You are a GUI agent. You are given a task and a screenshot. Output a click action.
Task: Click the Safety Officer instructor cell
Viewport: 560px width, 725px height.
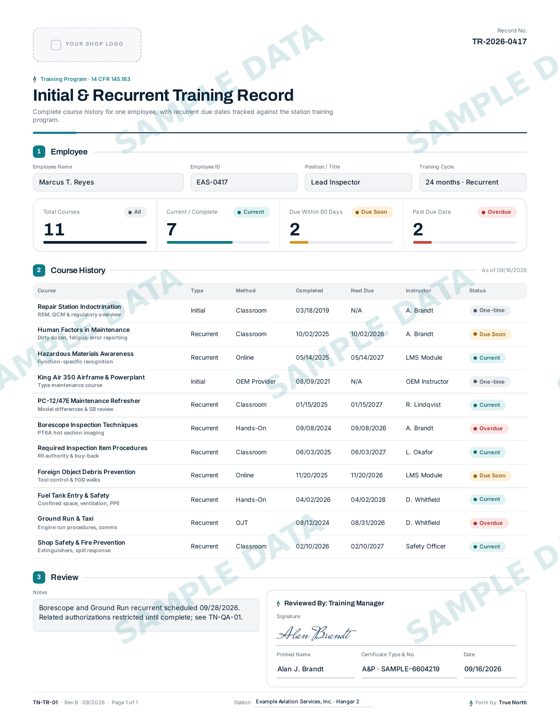(425, 547)
